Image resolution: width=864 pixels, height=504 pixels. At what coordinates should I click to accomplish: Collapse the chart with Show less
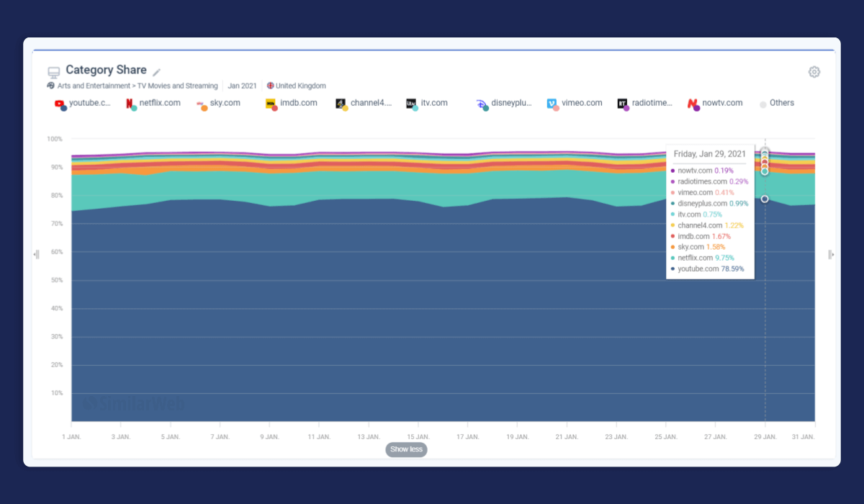tap(406, 449)
